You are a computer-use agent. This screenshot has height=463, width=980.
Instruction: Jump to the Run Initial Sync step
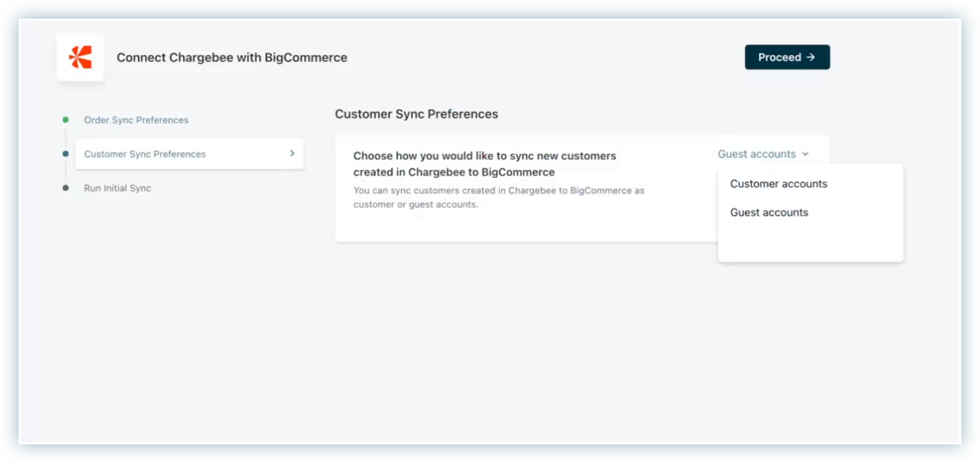[x=117, y=188]
